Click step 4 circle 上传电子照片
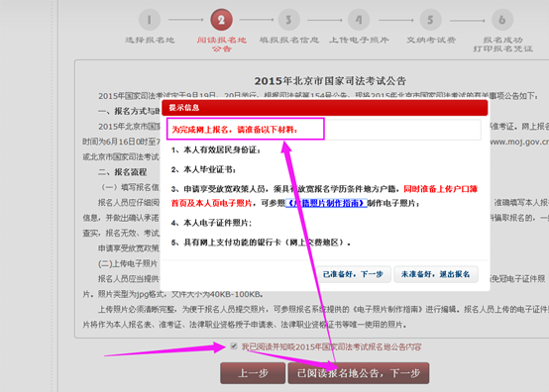The height and width of the screenshot is (392, 549). point(359,20)
